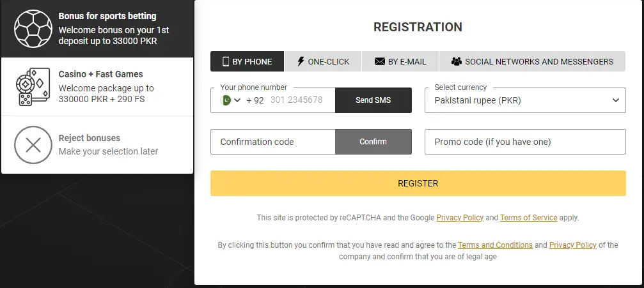This screenshot has width=644, height=288.
Task: Click the reject bonuses X circle icon
Action: (x=33, y=145)
